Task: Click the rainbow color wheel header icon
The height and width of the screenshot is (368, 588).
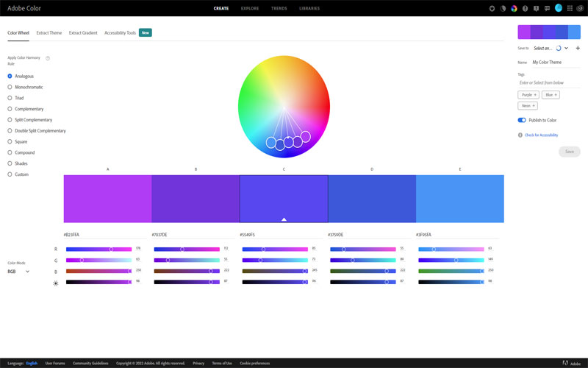Action: pos(514,8)
